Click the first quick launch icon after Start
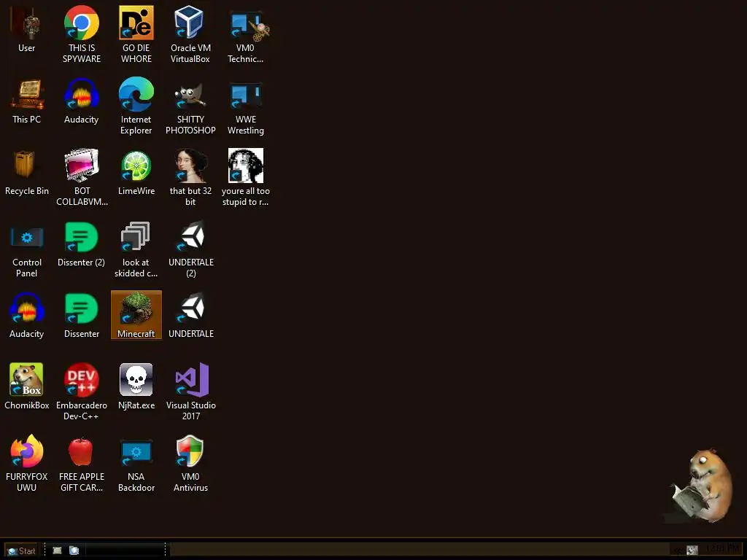Image resolution: width=747 pixels, height=560 pixels. coord(57,551)
